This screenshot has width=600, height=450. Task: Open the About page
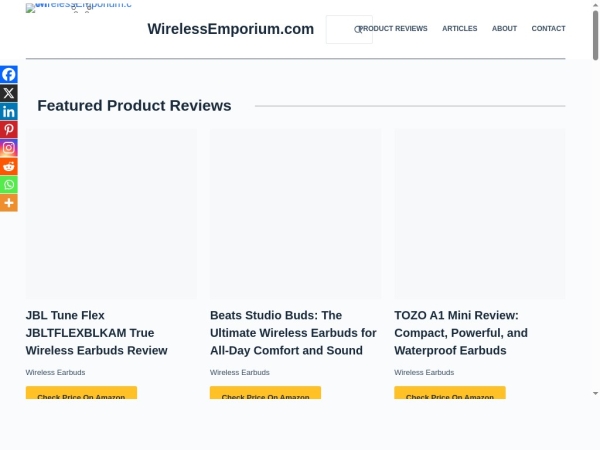point(504,29)
